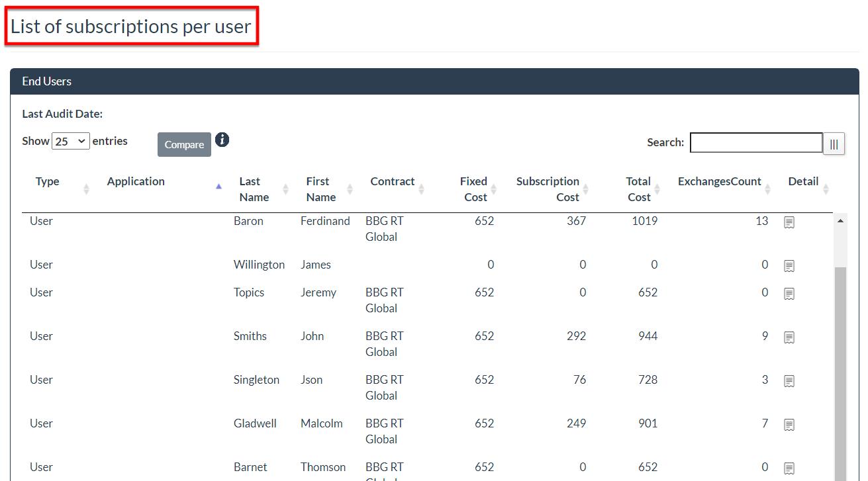Click into the Search input field
The width and height of the screenshot is (868, 481).
pos(755,143)
